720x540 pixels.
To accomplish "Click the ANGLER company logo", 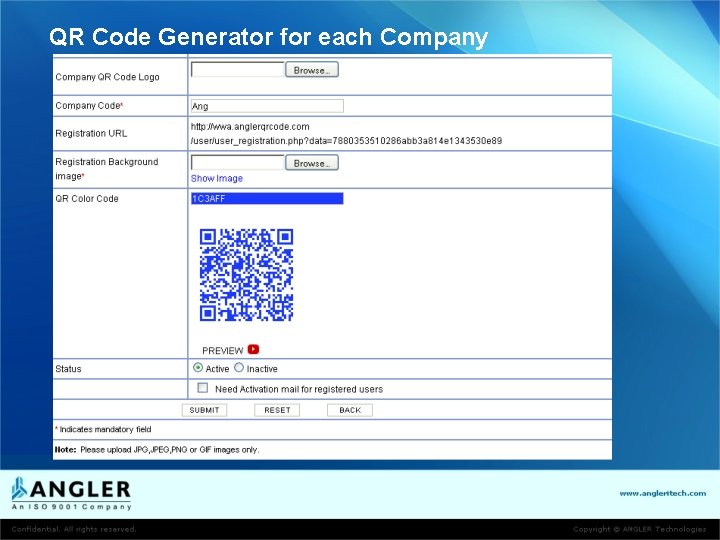I will 71,494.
